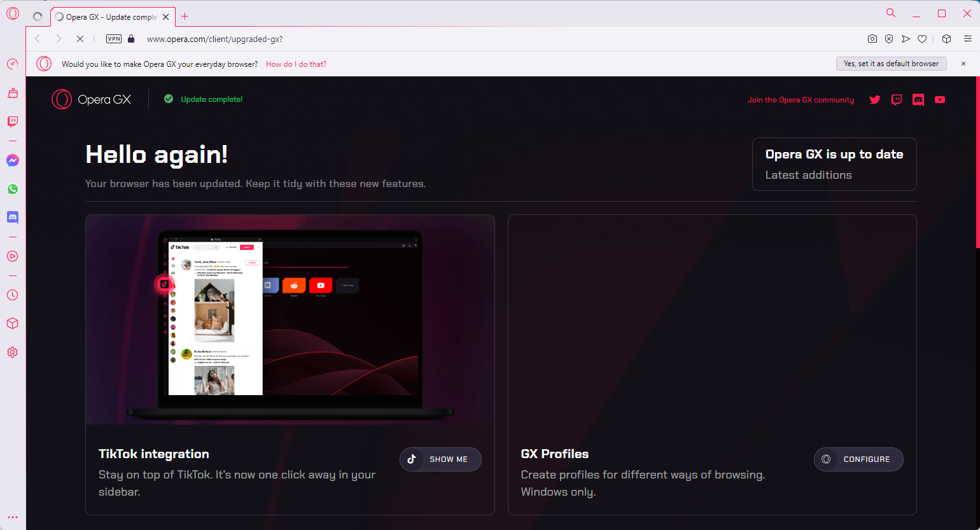Open GX Cleaner in the sidebar
980x530 pixels.
pyautogui.click(x=13, y=93)
